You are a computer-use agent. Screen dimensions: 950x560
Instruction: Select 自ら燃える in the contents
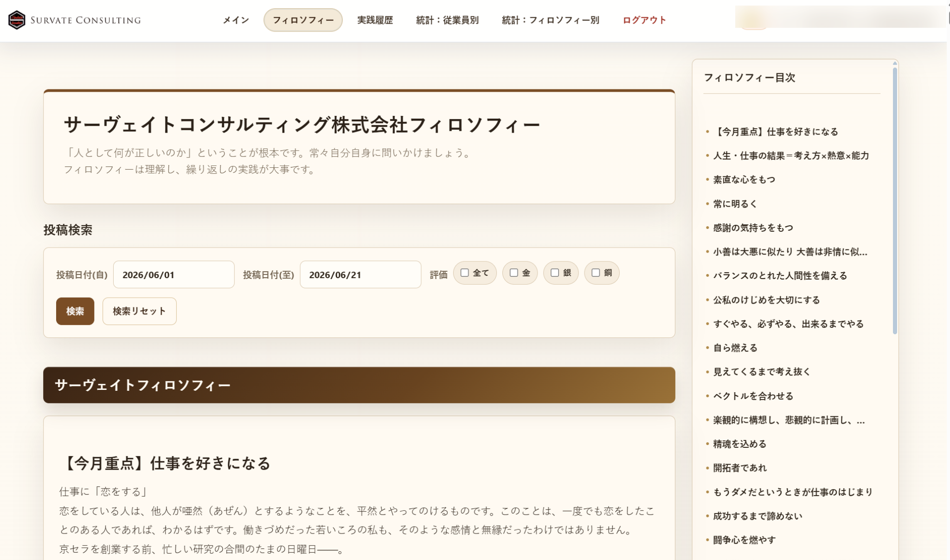[x=735, y=348]
